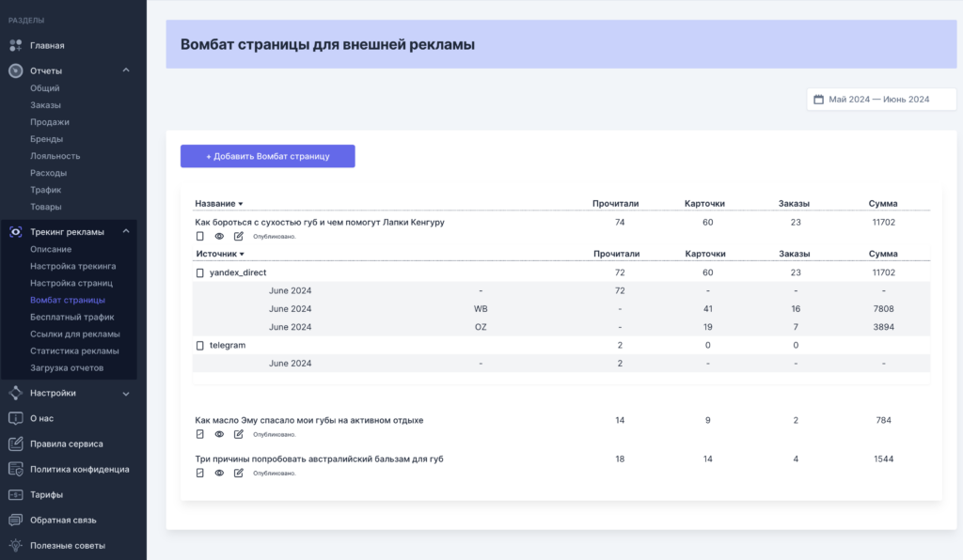Click edit icon for Эму lips page
The image size is (963, 560).
pos(238,434)
